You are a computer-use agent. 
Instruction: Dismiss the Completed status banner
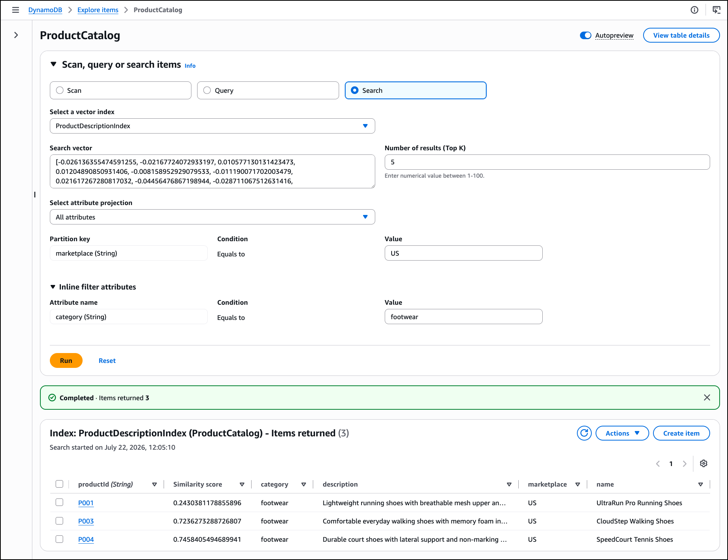(x=707, y=398)
